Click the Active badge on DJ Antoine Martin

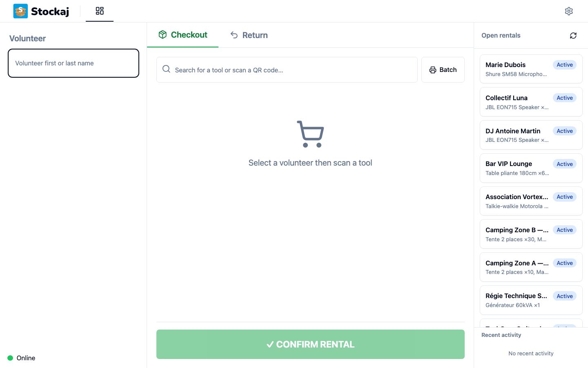[564, 131]
